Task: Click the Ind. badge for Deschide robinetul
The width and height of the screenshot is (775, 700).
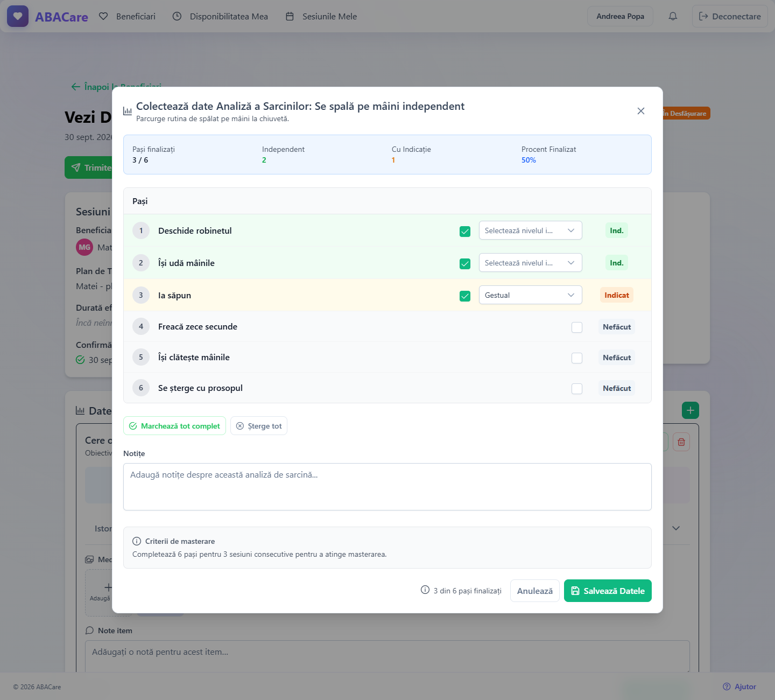Action: click(x=617, y=230)
